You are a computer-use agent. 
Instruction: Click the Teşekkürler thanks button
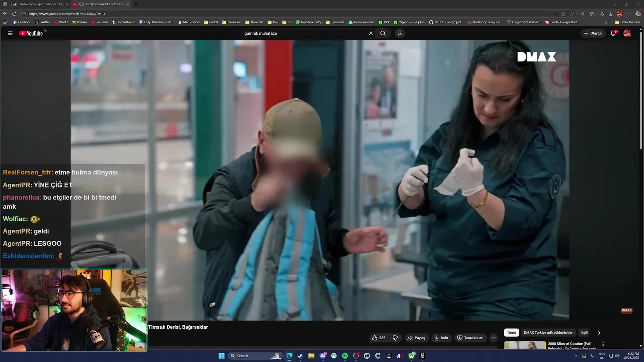pos(470,338)
